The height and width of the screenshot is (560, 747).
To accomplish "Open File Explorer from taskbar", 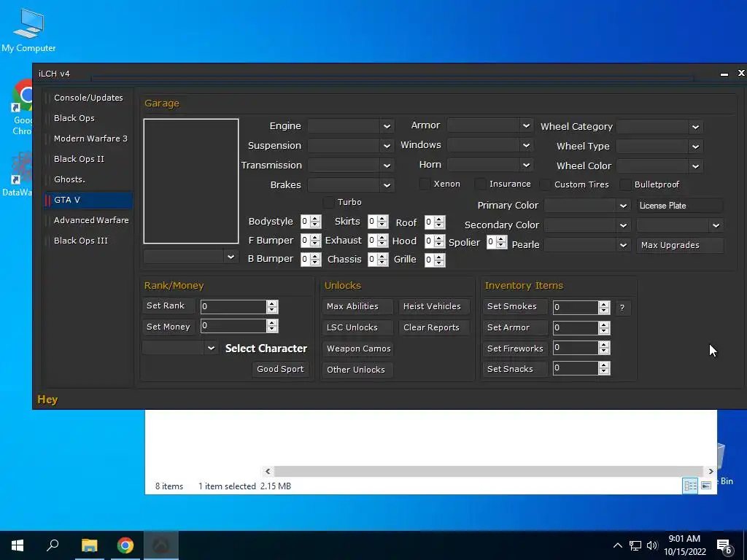I will coord(89,545).
